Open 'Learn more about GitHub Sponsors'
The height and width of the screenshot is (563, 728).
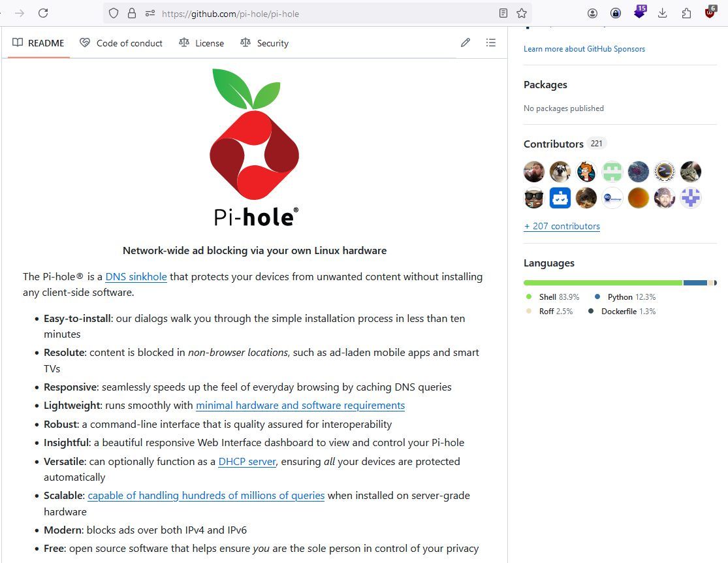pyautogui.click(x=584, y=49)
